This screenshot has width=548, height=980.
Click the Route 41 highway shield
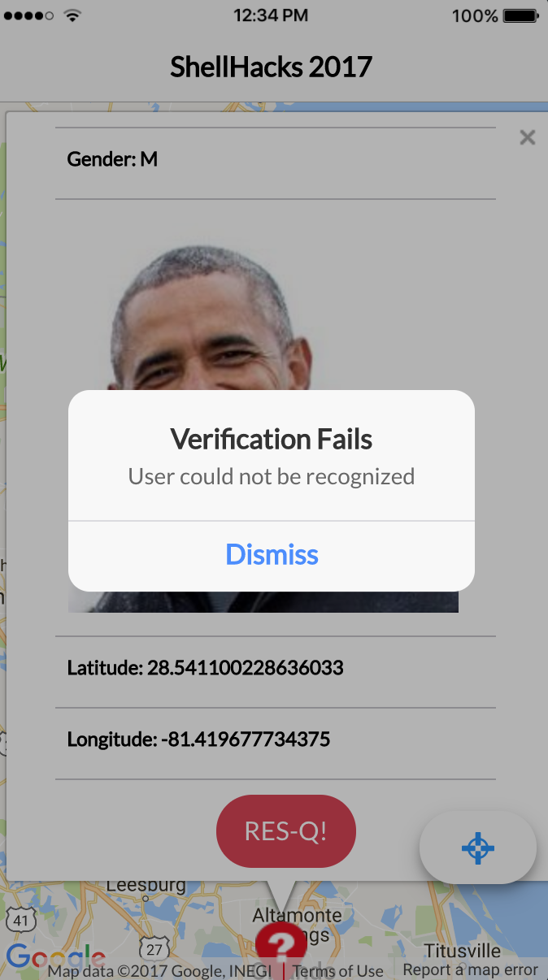point(22,920)
